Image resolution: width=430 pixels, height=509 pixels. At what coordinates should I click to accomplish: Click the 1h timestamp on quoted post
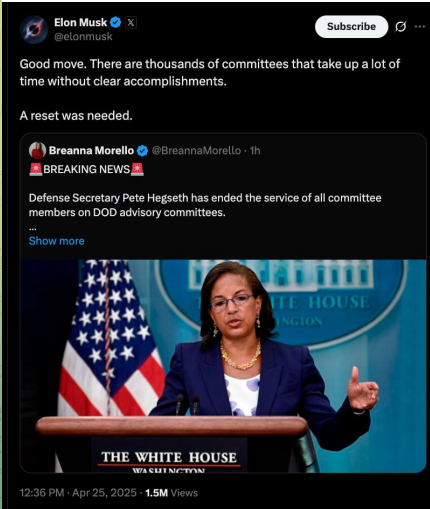coord(255,151)
